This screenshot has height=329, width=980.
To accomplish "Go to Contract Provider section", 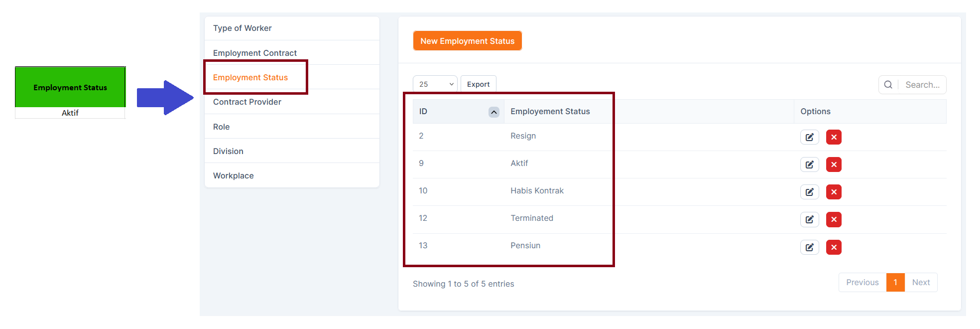I will [x=247, y=102].
